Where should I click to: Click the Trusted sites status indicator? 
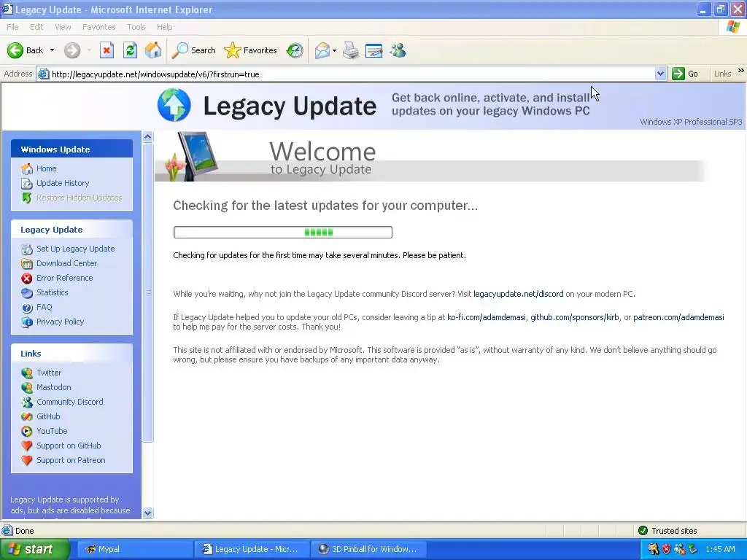[668, 531]
